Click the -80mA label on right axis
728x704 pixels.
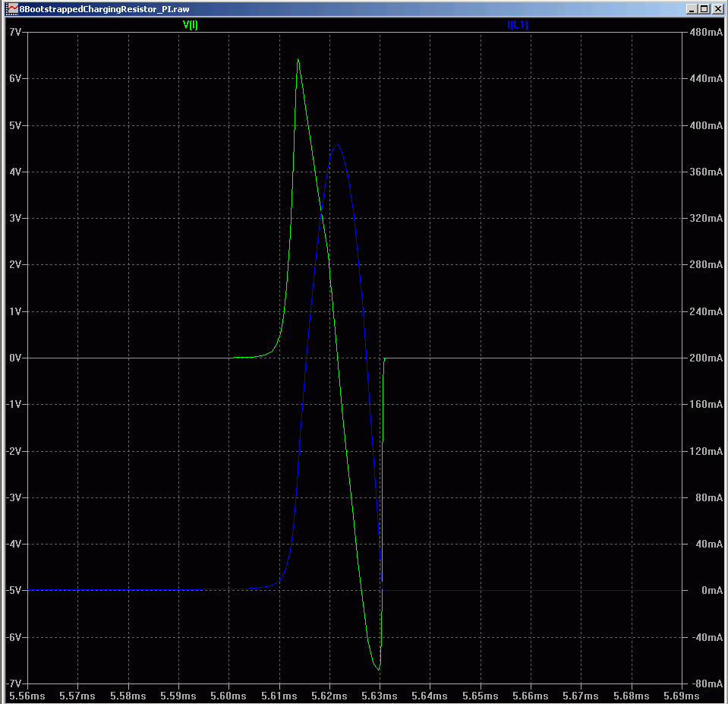(704, 683)
